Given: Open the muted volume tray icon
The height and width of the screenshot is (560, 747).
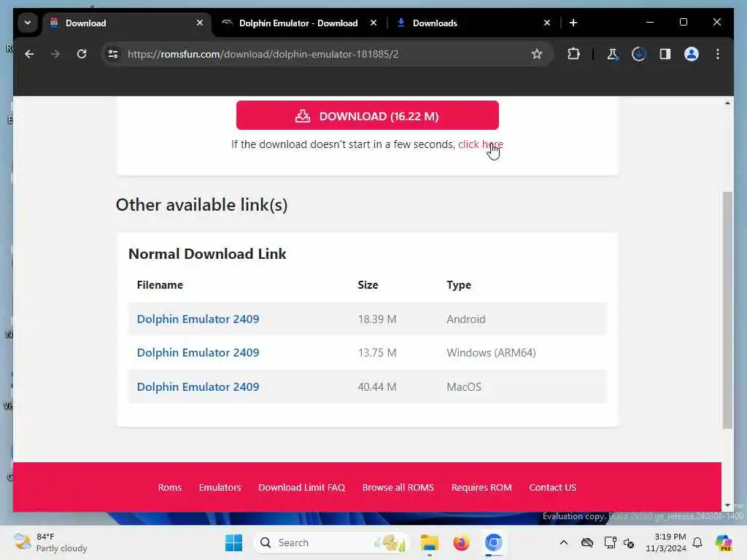Looking at the screenshot, I should tap(629, 542).
